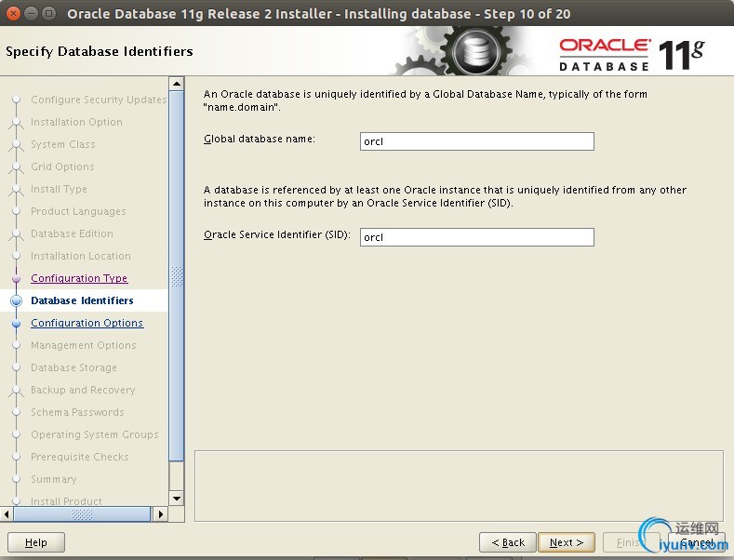This screenshot has width=734, height=560.
Task: Open the Configuration Type step link
Action: [x=79, y=278]
